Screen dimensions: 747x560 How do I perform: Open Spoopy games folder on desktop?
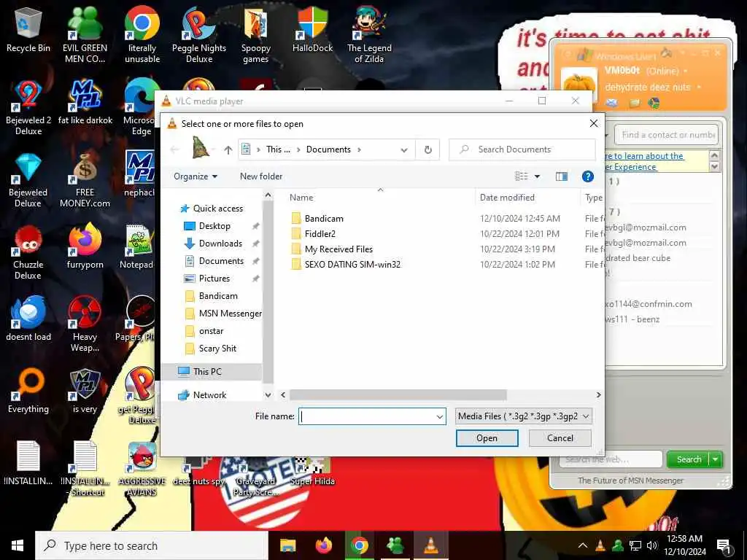pyautogui.click(x=256, y=35)
